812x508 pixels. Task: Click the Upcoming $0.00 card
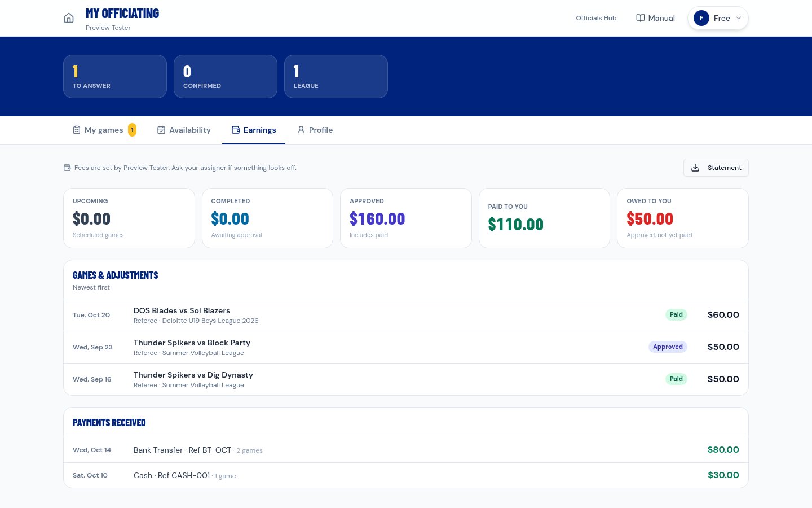[129, 218]
